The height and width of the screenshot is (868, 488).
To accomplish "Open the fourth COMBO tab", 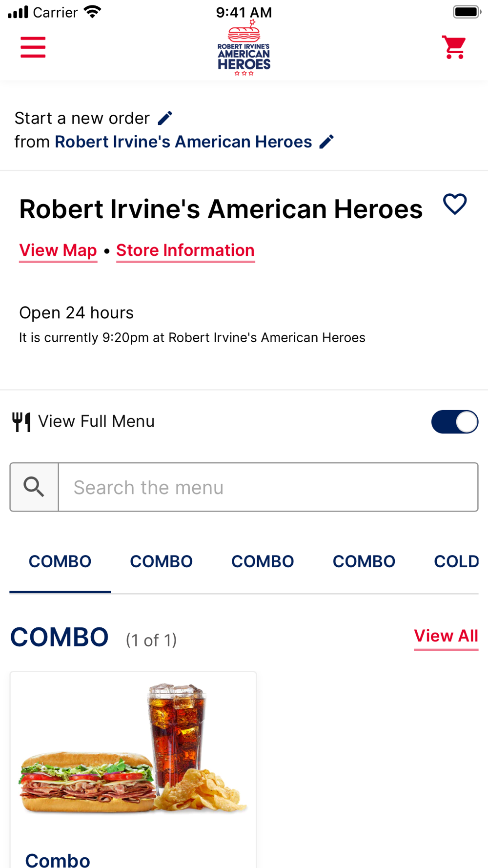I will tap(364, 562).
